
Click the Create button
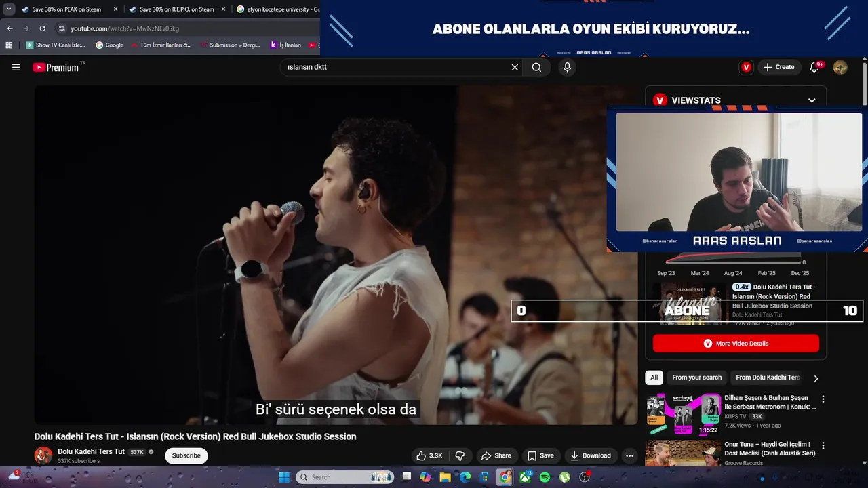tap(778, 67)
